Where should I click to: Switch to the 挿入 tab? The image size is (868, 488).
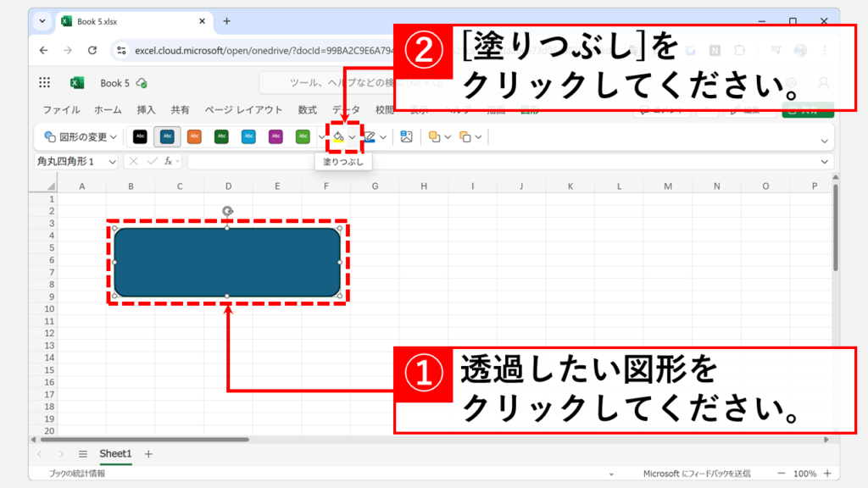[146, 109]
